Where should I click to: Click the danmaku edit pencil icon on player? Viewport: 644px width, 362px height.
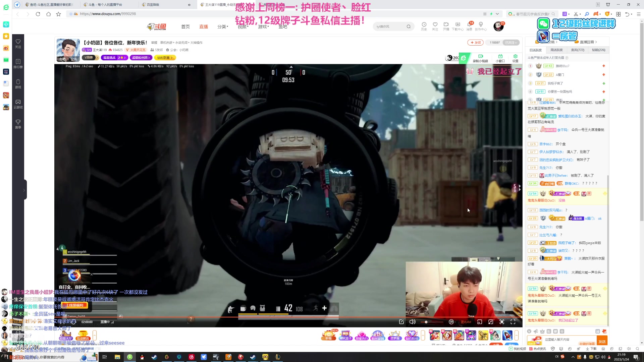point(401,322)
